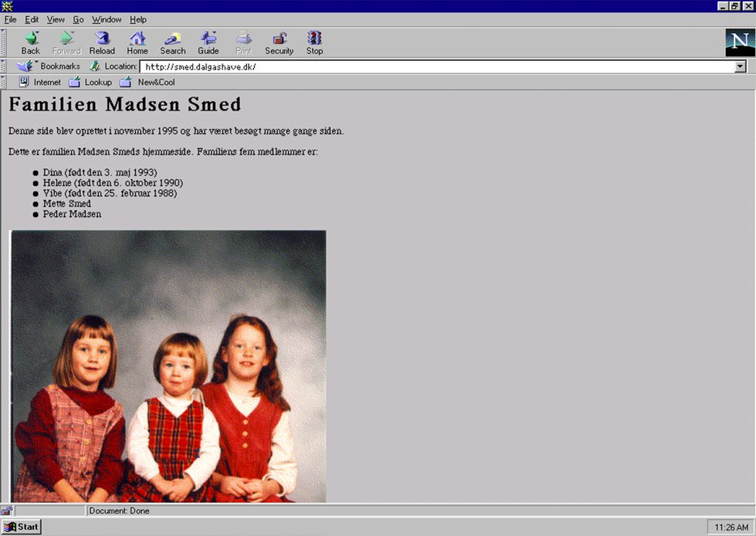Click the status bar security lock icon
Screen dimensions: 756x536
7,511
